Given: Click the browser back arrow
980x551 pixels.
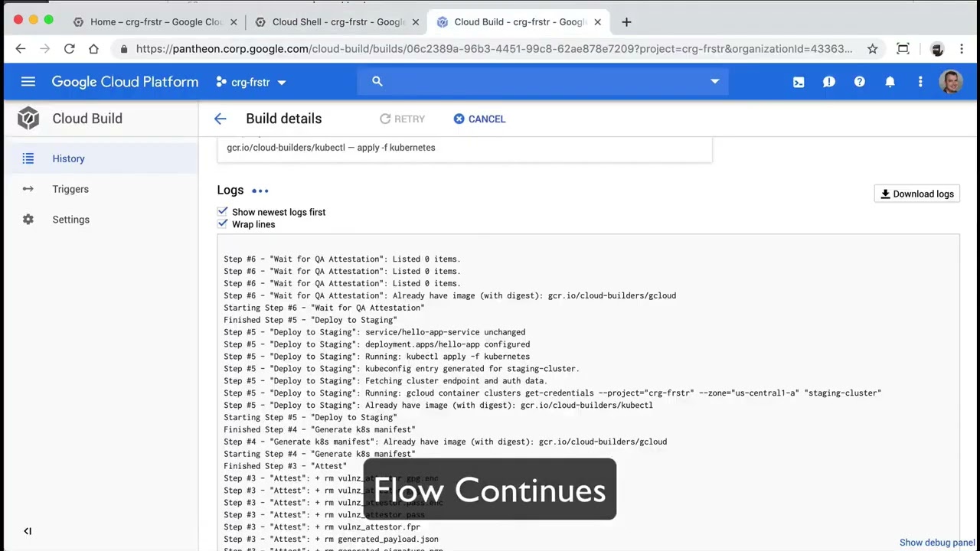Looking at the screenshot, I should coord(21,49).
